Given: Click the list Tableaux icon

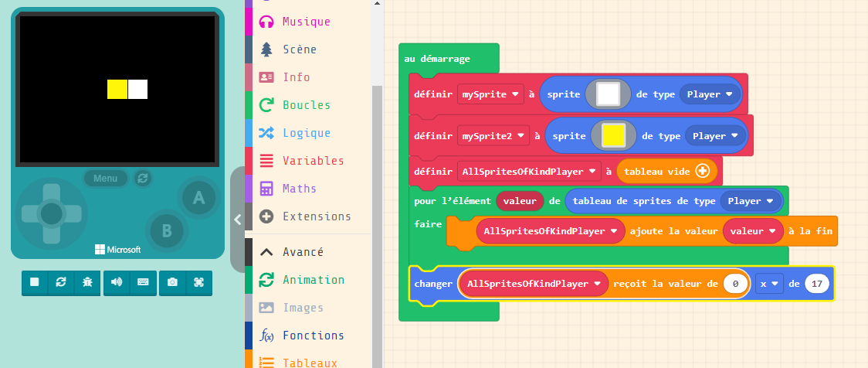Looking at the screenshot, I should pos(266,362).
